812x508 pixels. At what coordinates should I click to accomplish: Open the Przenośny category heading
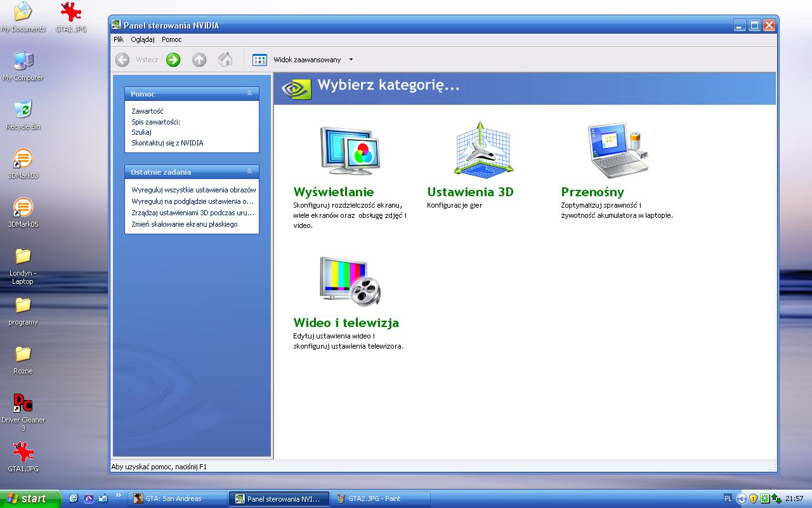point(593,192)
